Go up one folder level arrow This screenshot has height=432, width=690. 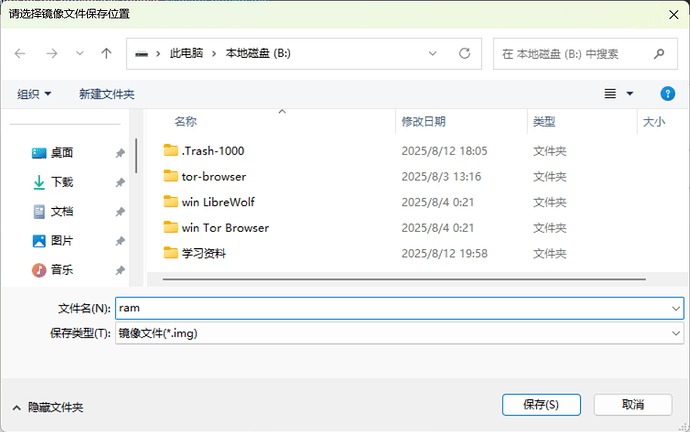point(106,54)
